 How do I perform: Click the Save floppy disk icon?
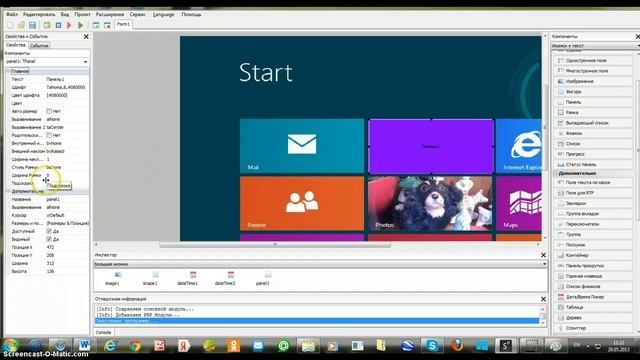pyautogui.click(x=32, y=25)
